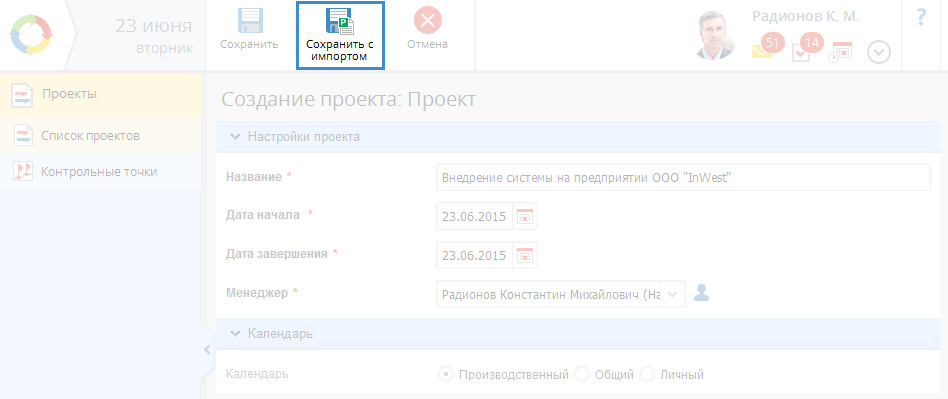The width and height of the screenshot is (948, 399).
Task: Collapse the Настройки проекта section
Action: 236,137
